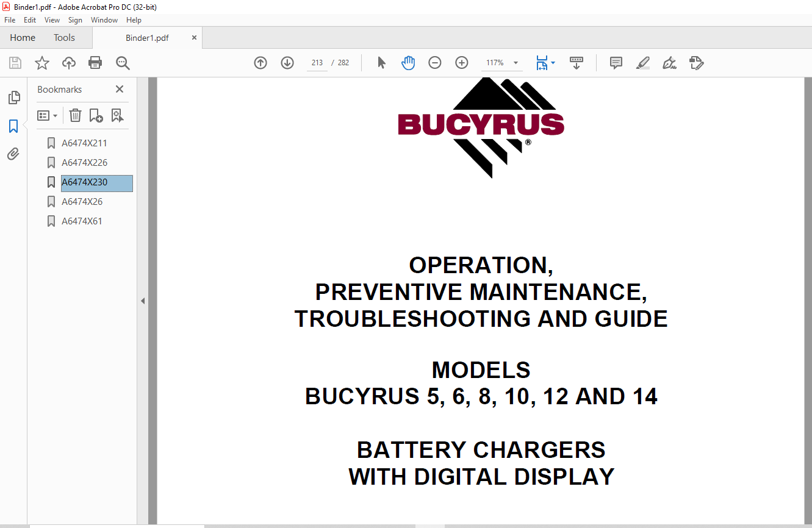Select bookmark A6474X61
The image size is (812, 528).
(82, 221)
